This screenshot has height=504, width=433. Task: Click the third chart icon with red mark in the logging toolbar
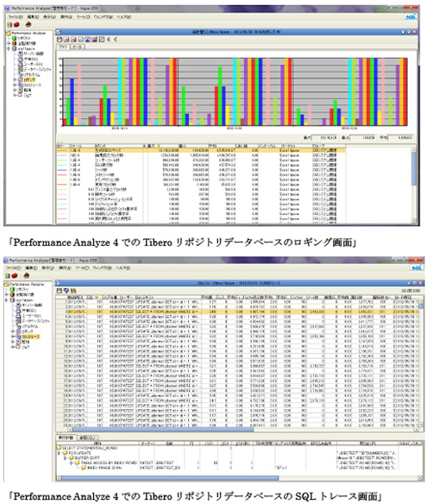pyautogui.click(x=73, y=40)
